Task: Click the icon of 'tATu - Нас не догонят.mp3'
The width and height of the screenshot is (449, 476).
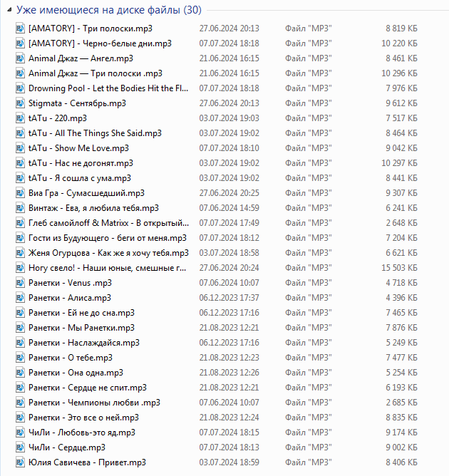Action: (x=20, y=163)
